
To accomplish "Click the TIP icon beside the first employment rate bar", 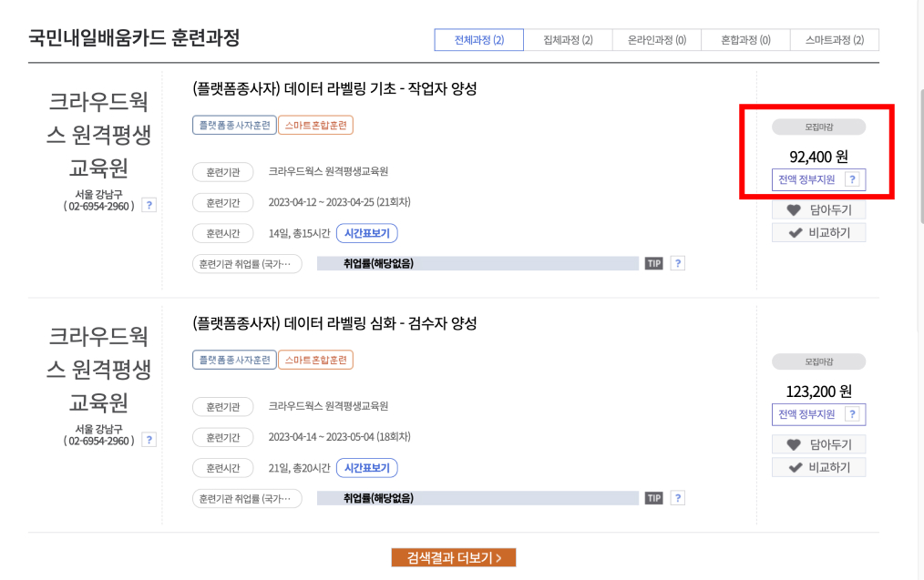I will pos(652,263).
